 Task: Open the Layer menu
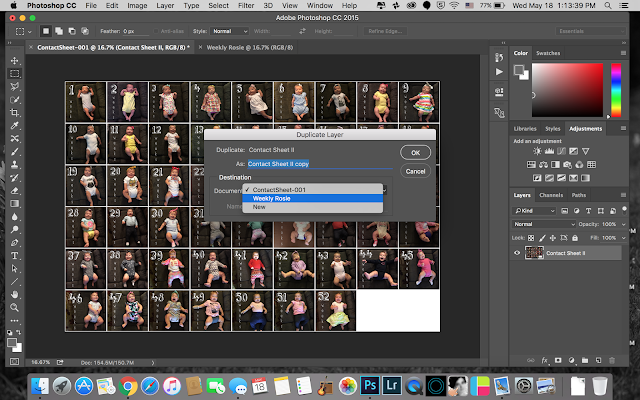[x=164, y=6]
